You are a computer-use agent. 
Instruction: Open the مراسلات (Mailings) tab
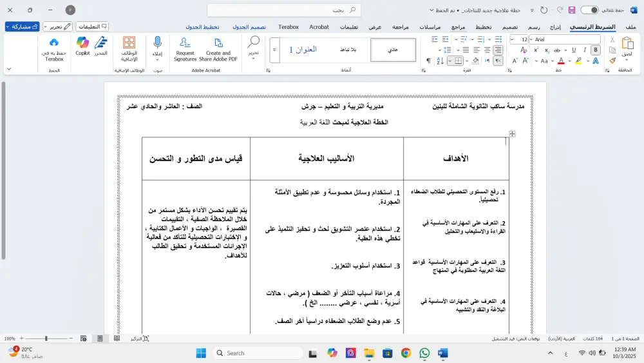[430, 26]
